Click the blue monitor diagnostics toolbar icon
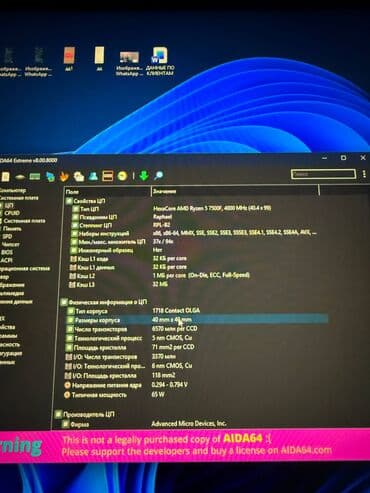Viewport: 370px width, 493px height. pos(50,176)
